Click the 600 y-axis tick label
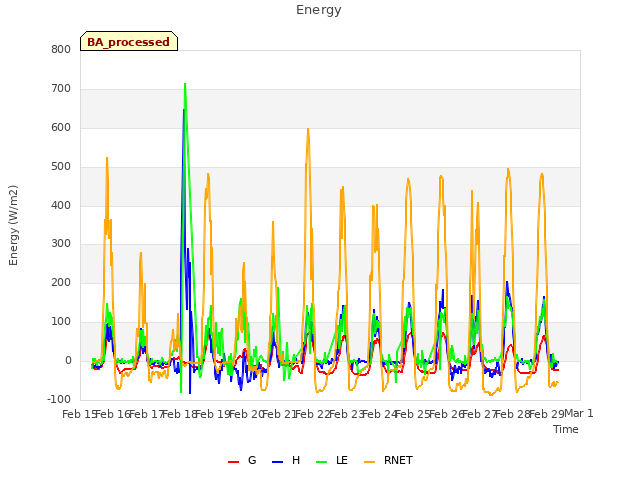Image resolution: width=640 pixels, height=480 pixels. 61,127
